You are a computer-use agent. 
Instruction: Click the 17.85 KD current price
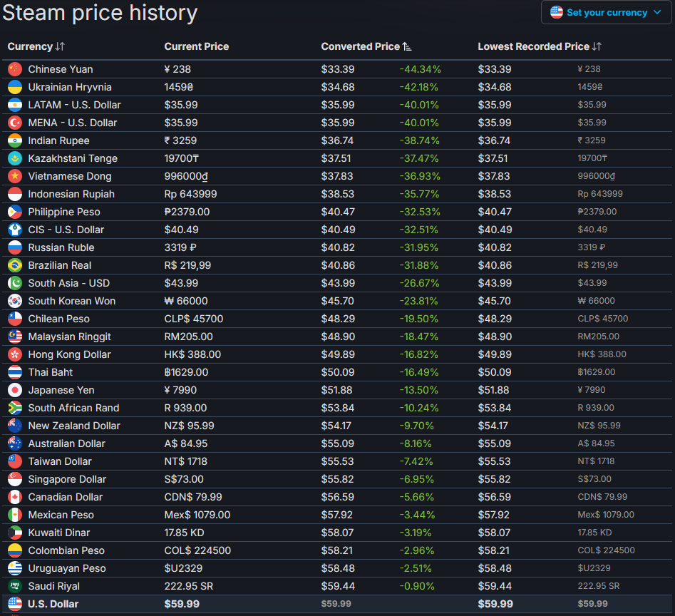[x=184, y=533]
